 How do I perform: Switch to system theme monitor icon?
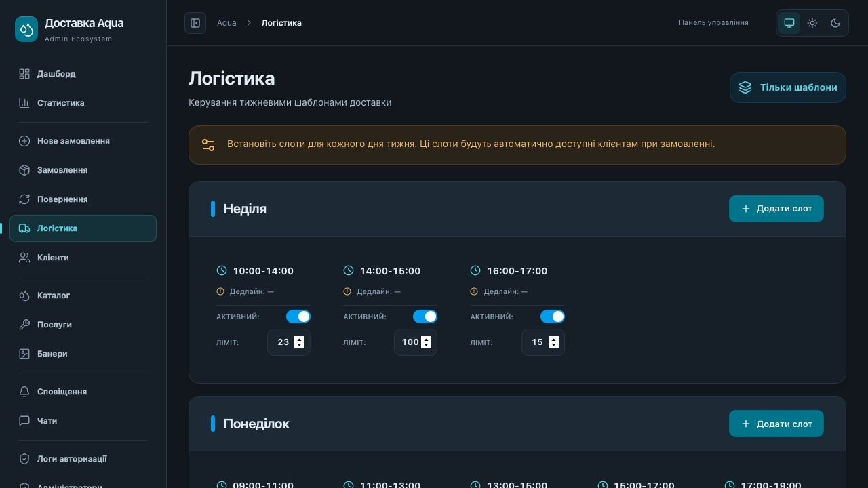pos(789,23)
